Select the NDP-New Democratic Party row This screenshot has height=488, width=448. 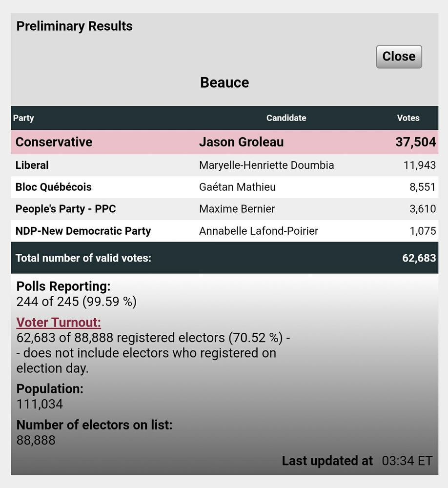click(224, 231)
